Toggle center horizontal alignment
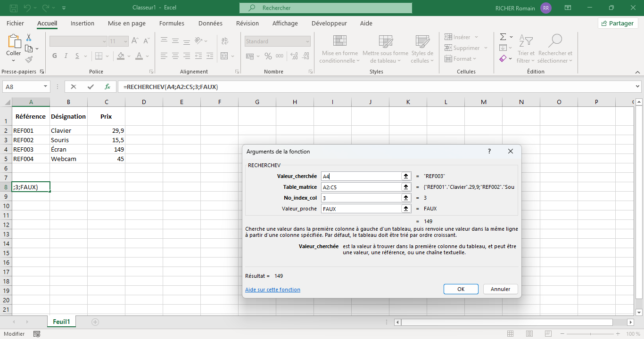Image resolution: width=644 pixels, height=339 pixels. click(175, 56)
